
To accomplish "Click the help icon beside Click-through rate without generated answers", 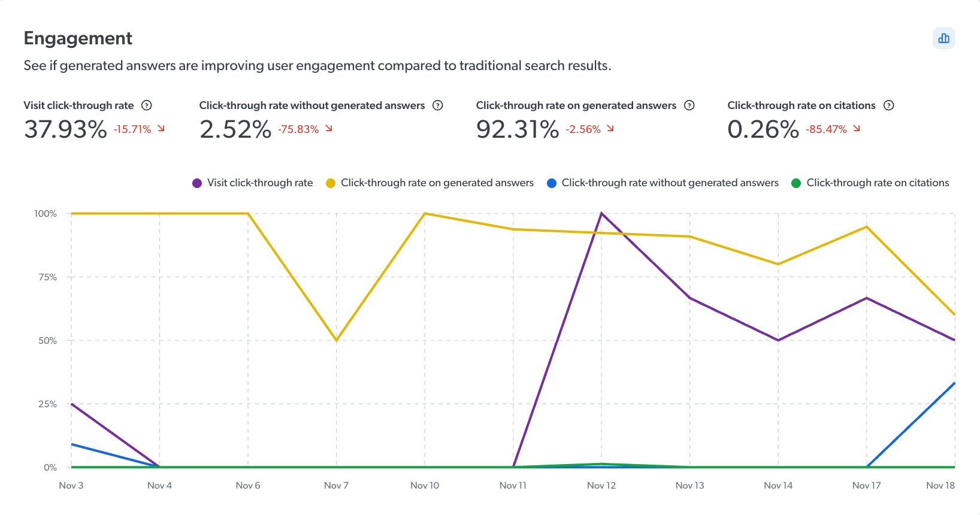I will click(x=438, y=105).
